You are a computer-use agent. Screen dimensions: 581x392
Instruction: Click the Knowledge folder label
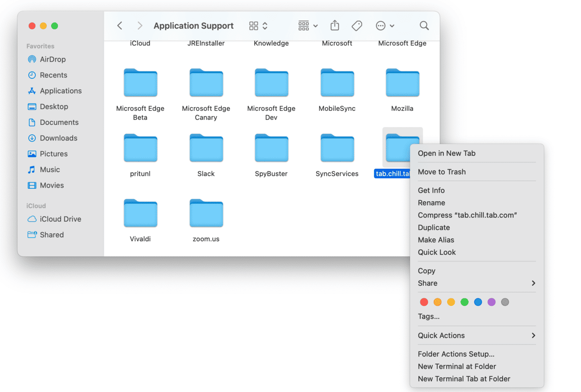[x=271, y=43]
